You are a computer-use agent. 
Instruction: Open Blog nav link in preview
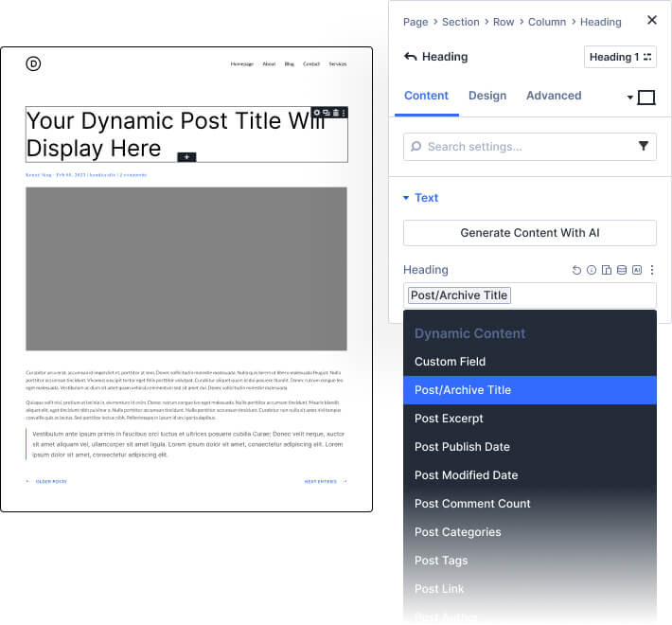coord(290,63)
